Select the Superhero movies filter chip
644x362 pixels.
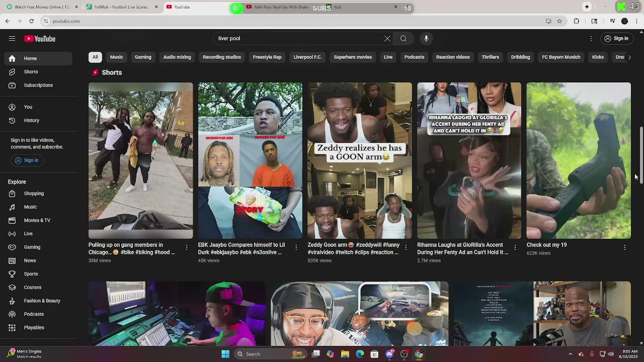[353, 57]
